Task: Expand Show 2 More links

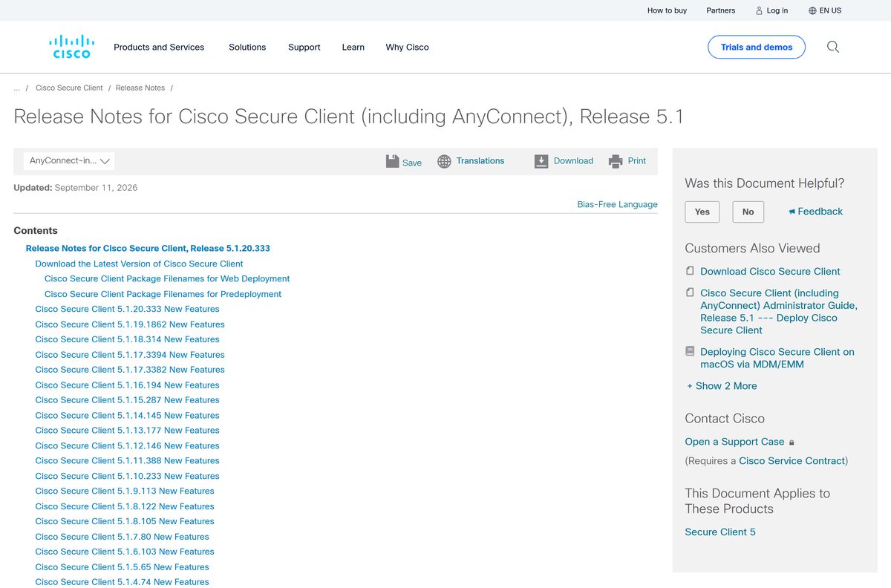Action: click(x=722, y=386)
